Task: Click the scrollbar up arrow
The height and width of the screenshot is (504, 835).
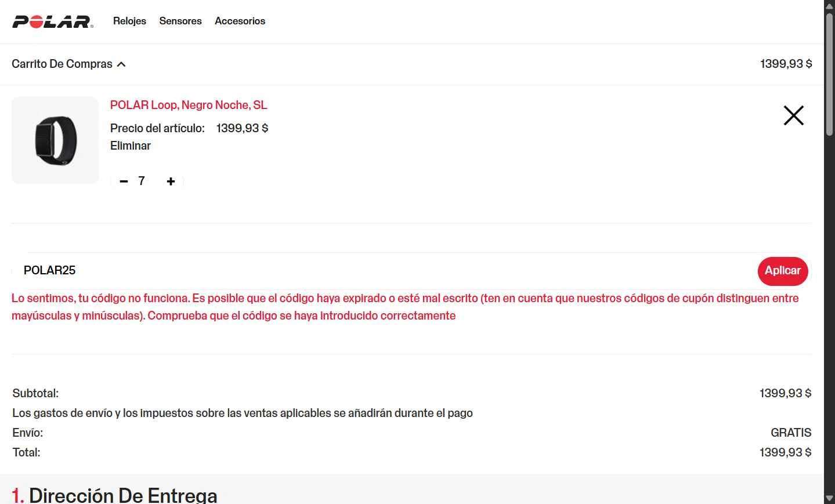Action: coord(829,5)
